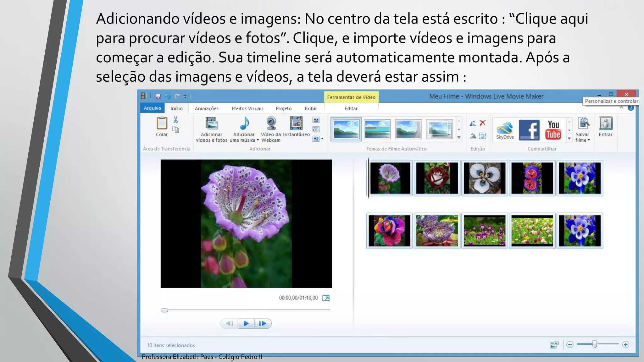Apply the second automatic movie theme
644x362 pixels.
coord(377,129)
